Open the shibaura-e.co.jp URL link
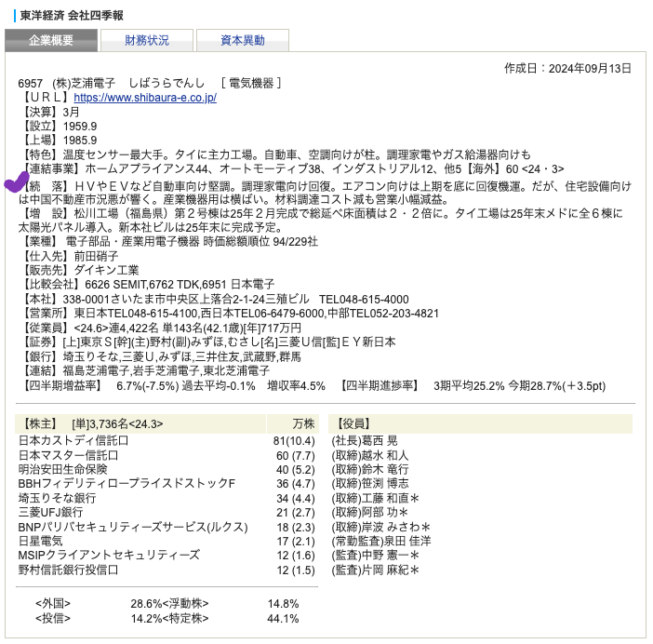 pyautogui.click(x=145, y=98)
